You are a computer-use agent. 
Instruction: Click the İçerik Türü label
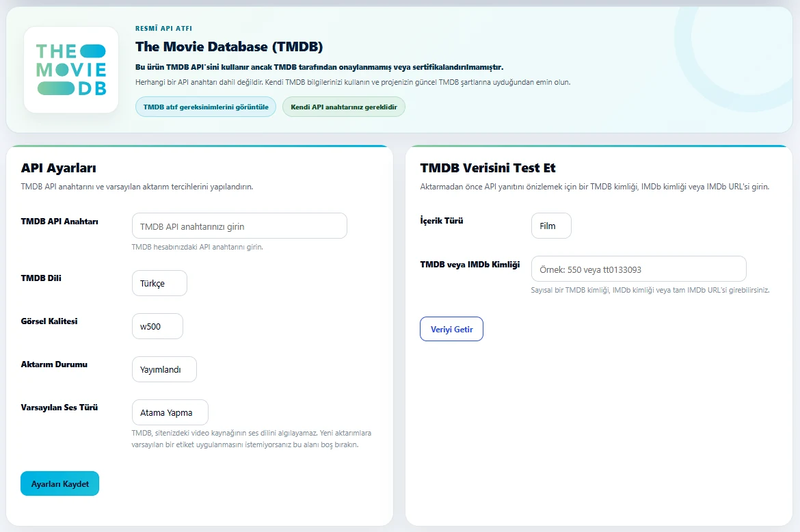point(442,221)
